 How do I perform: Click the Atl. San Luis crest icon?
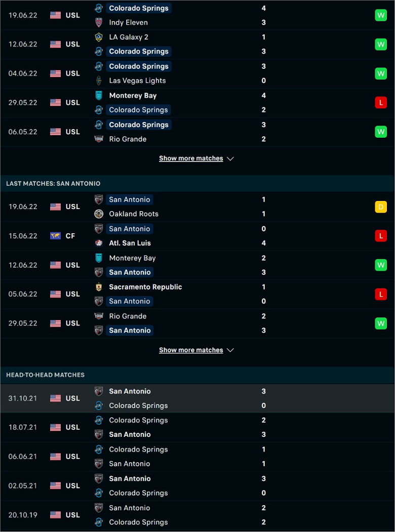99,243
